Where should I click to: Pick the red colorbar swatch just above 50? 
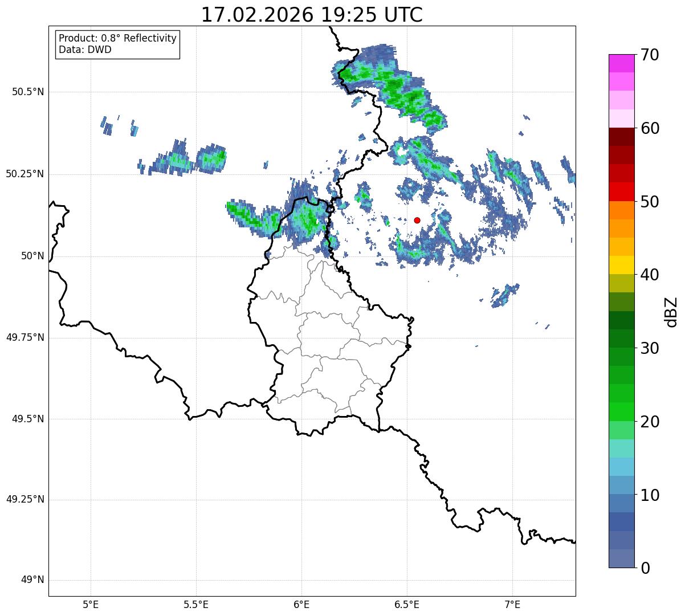(622, 191)
